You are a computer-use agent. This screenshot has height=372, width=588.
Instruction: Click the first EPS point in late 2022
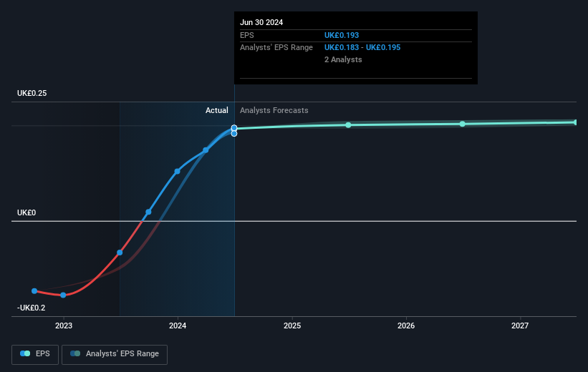(x=34, y=291)
